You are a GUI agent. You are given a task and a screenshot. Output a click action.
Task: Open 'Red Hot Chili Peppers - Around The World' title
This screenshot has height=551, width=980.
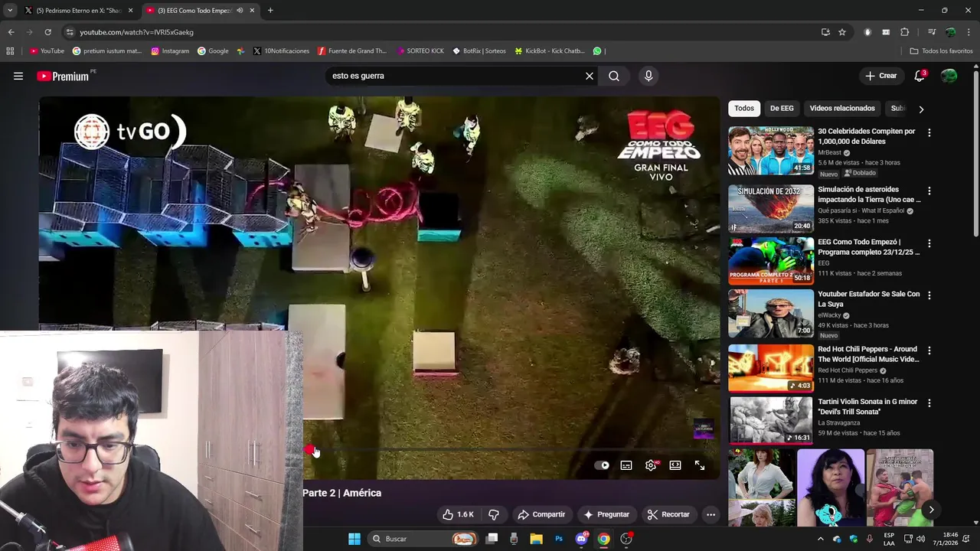click(868, 354)
